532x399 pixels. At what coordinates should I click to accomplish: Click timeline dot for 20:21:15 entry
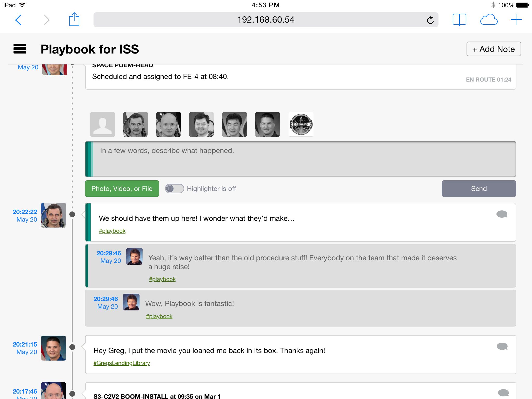tap(72, 347)
